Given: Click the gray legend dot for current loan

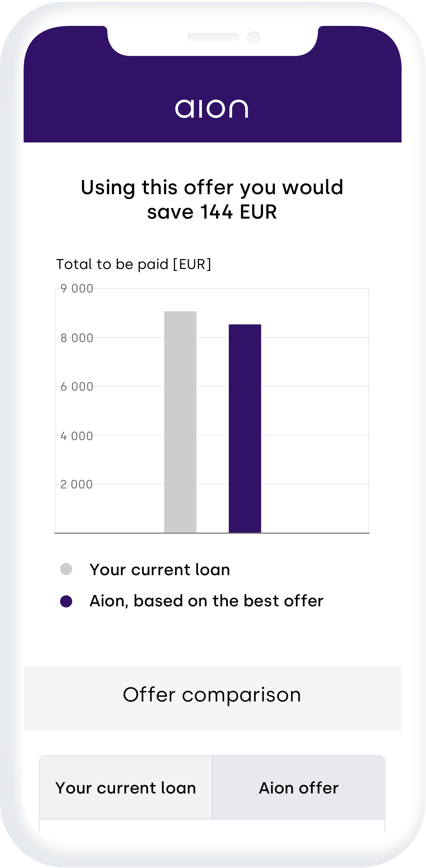Looking at the screenshot, I should click(x=66, y=569).
